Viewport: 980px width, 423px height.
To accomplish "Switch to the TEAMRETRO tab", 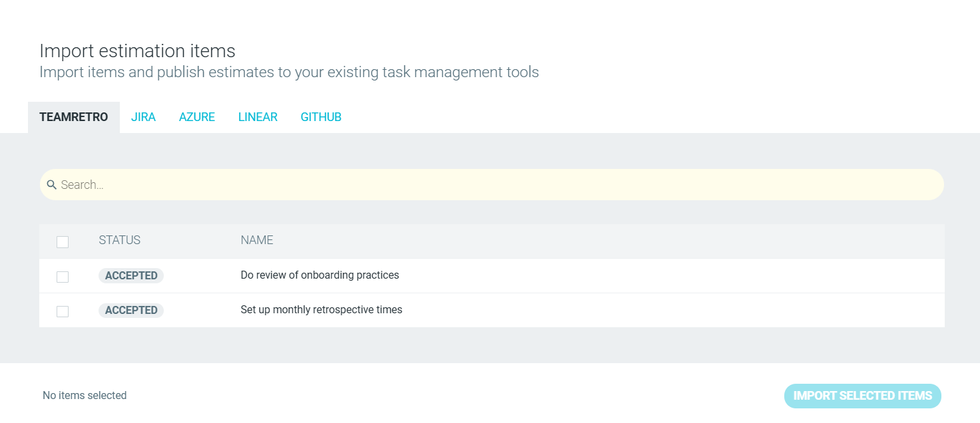I will pos(74,117).
